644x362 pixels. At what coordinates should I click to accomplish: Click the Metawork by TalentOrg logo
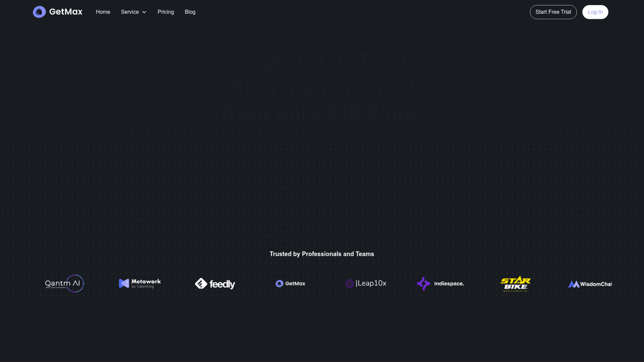(140, 283)
